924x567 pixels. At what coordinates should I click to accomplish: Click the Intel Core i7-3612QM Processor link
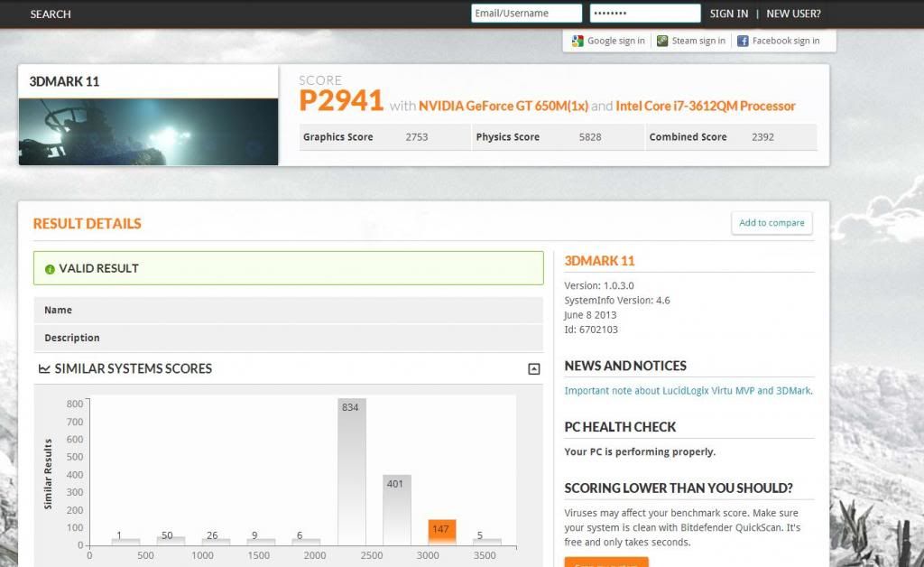(706, 107)
